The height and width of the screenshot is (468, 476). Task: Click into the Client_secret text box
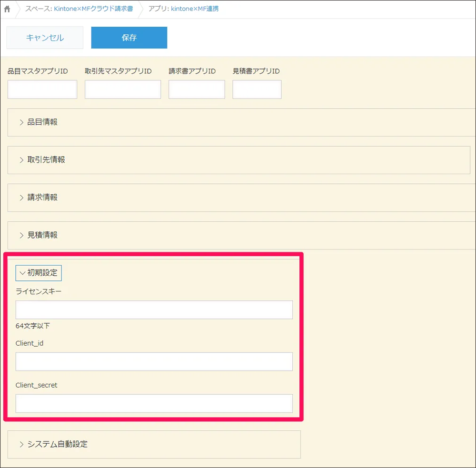coord(154,403)
